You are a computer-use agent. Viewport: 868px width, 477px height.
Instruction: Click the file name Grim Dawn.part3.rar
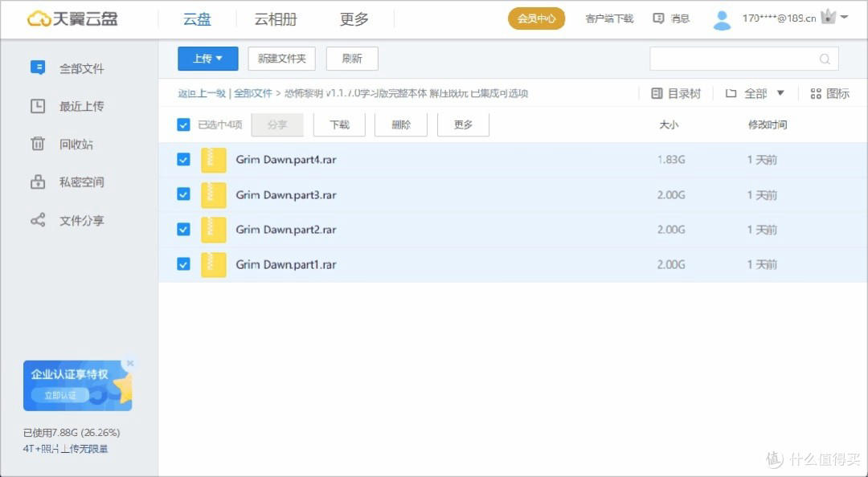[285, 195]
